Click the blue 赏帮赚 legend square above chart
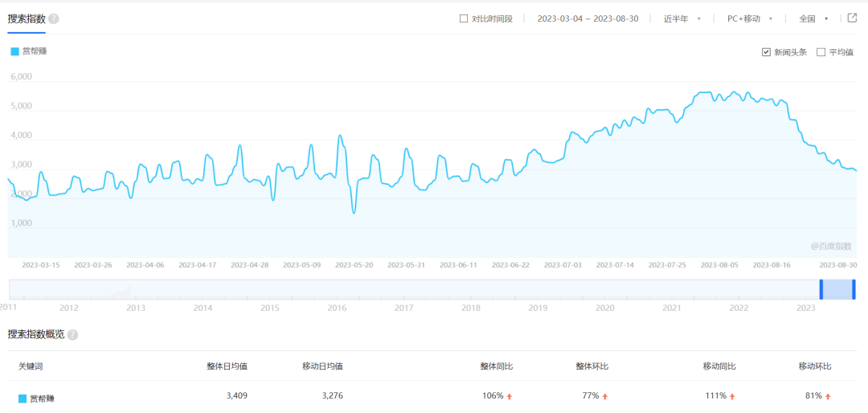868x413 pixels. point(14,51)
